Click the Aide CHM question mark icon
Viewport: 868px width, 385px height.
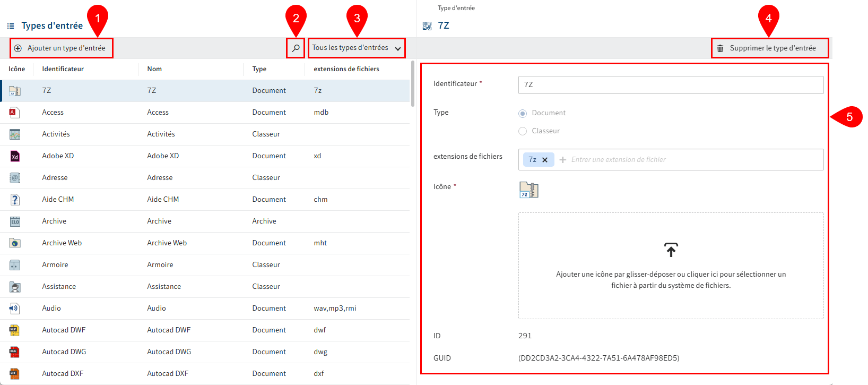pos(15,200)
